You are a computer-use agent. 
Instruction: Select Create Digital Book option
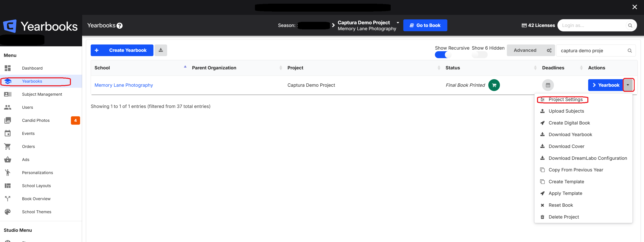[x=569, y=123]
